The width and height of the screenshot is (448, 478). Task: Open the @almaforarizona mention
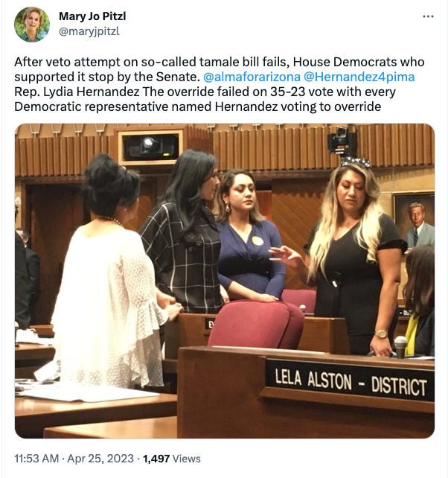point(252,77)
